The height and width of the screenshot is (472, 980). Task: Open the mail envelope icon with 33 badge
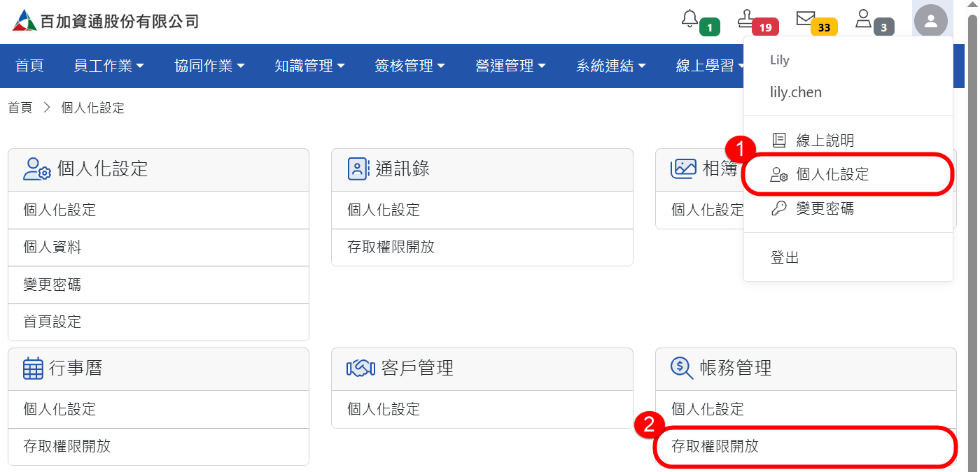806,19
